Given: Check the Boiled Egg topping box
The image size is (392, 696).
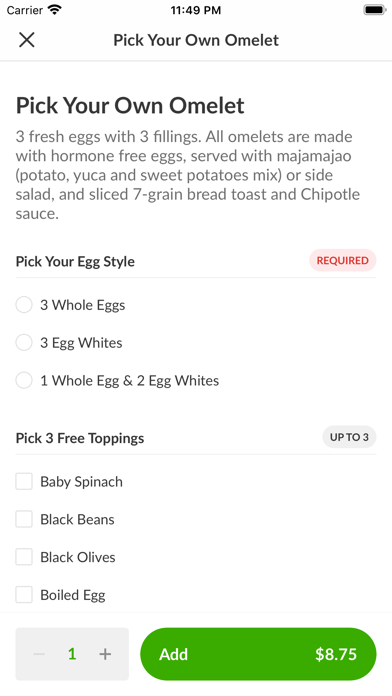Looking at the screenshot, I should pos(24,595).
